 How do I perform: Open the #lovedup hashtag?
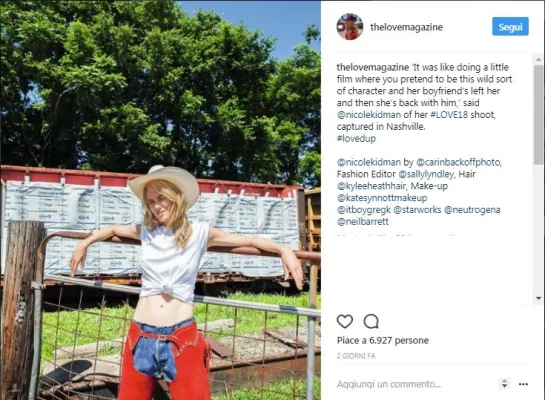pos(356,138)
